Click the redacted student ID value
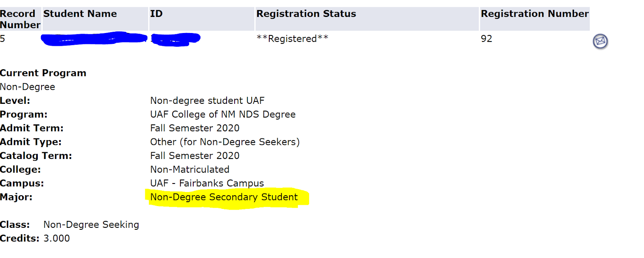Image resolution: width=644 pixels, height=258 pixels. tap(175, 39)
